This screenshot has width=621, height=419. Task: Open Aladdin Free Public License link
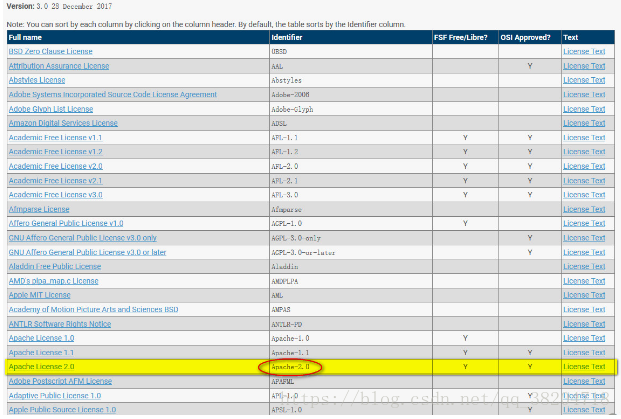click(x=55, y=267)
